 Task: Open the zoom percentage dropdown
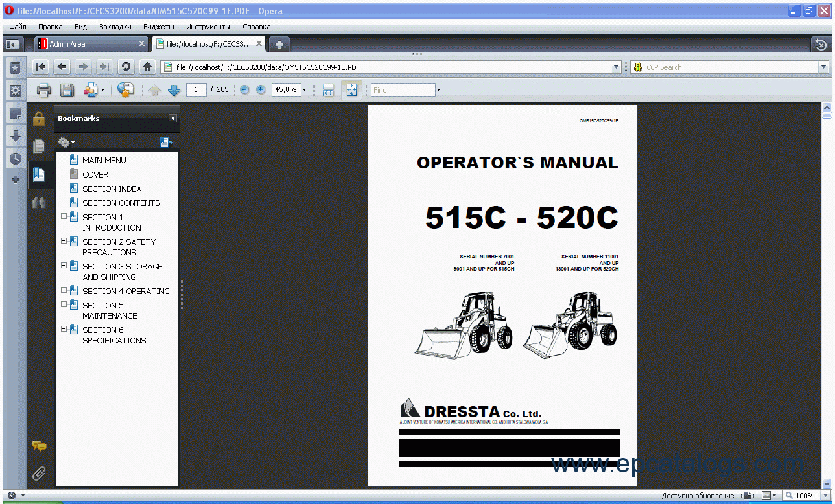click(x=305, y=90)
